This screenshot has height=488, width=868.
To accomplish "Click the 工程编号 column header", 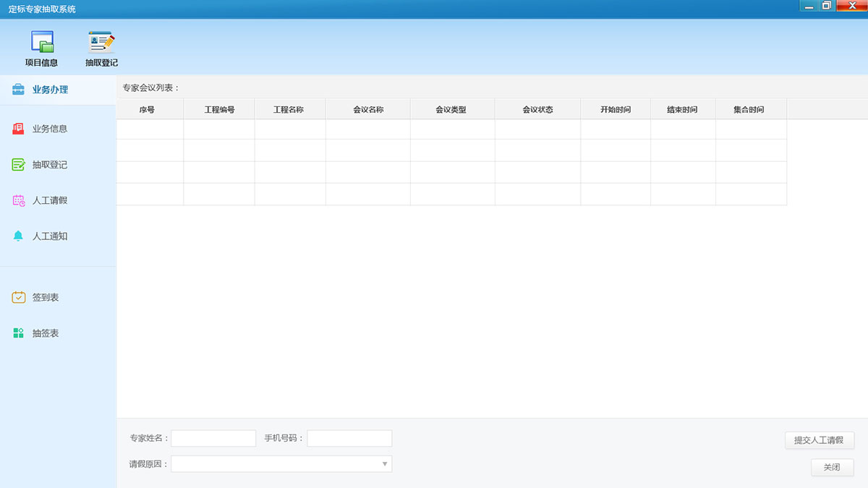I will [x=219, y=109].
